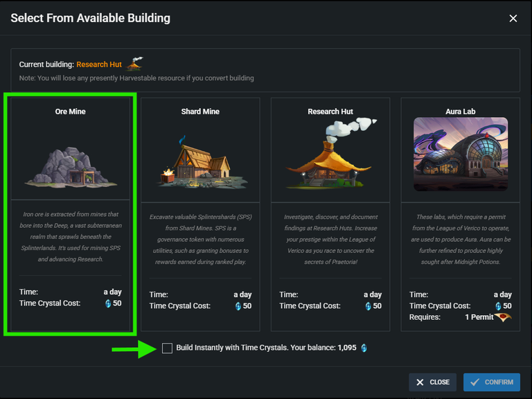Select the Shard Mine building image
The image size is (532, 399).
(x=202, y=162)
